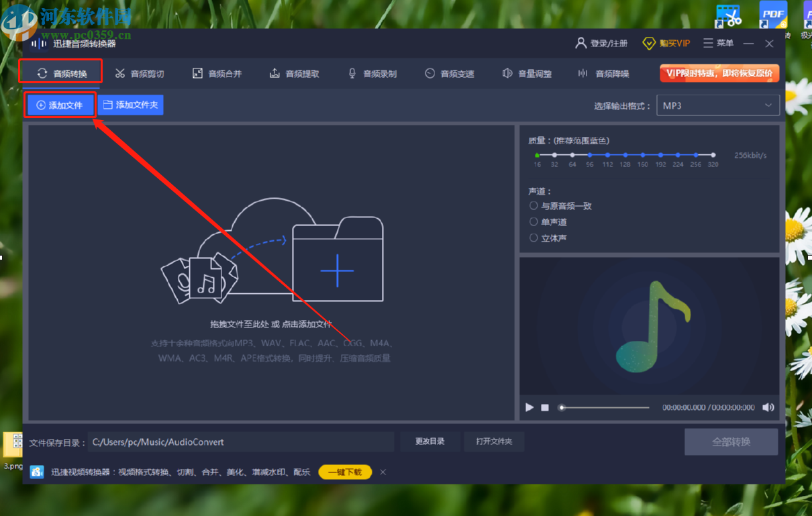Viewport: 812px width, 516px height.
Task: Click the preview playback progress bar
Action: pos(604,407)
